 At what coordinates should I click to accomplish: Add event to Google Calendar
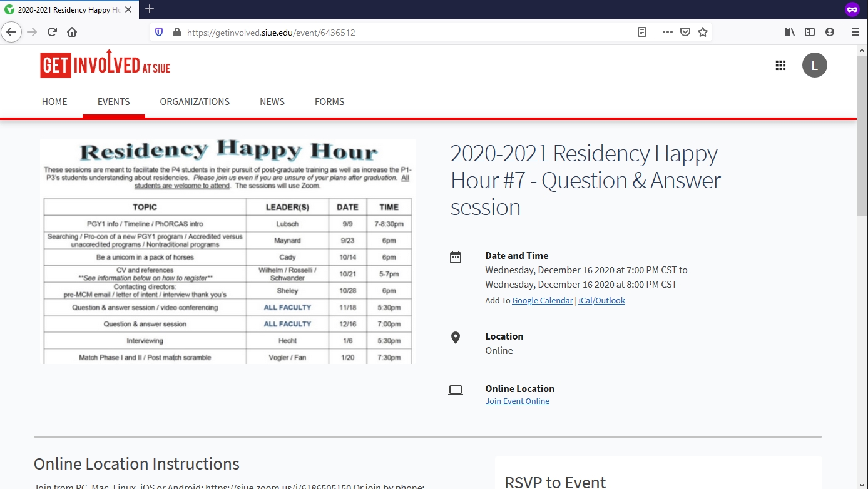point(542,301)
